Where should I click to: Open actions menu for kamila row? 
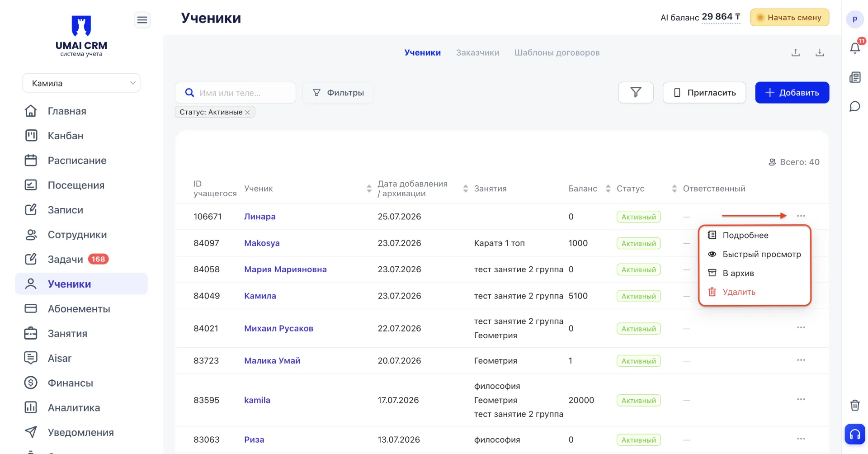(801, 400)
